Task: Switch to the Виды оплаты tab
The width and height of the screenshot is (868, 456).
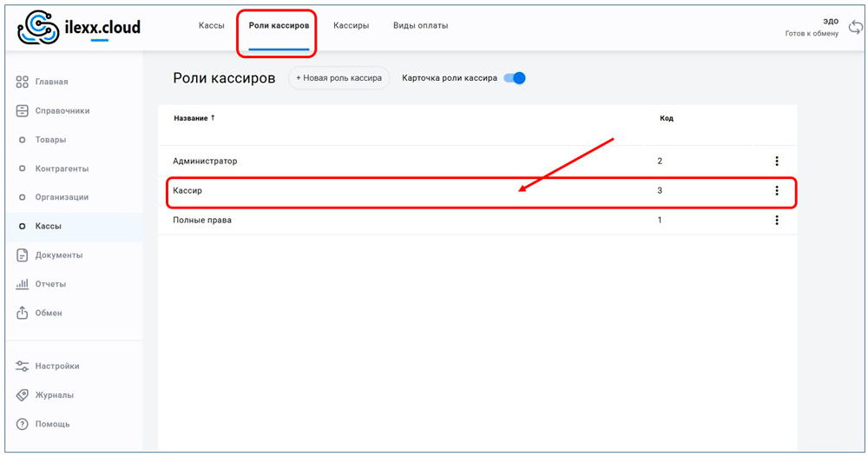Action: coord(420,26)
